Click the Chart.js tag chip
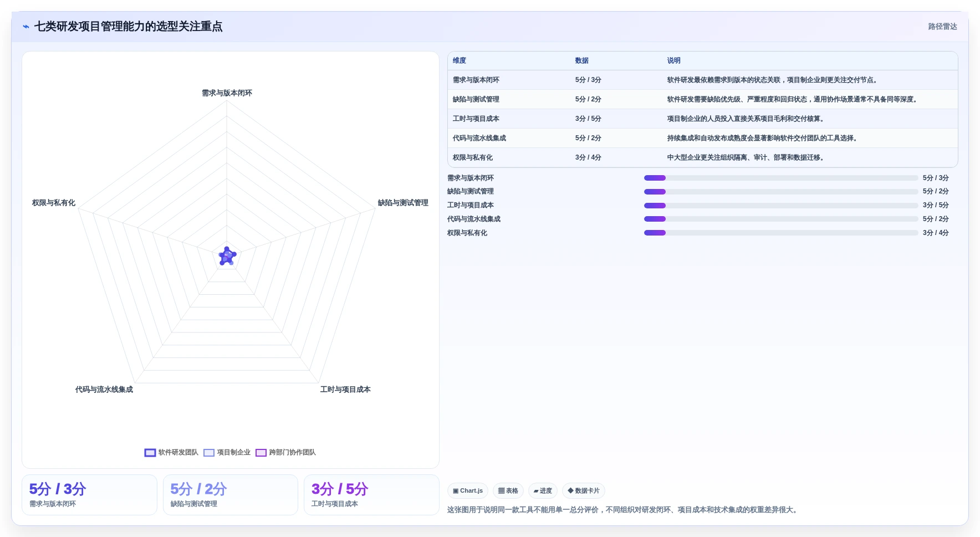Viewport: 980px width, 537px height. tap(468, 491)
